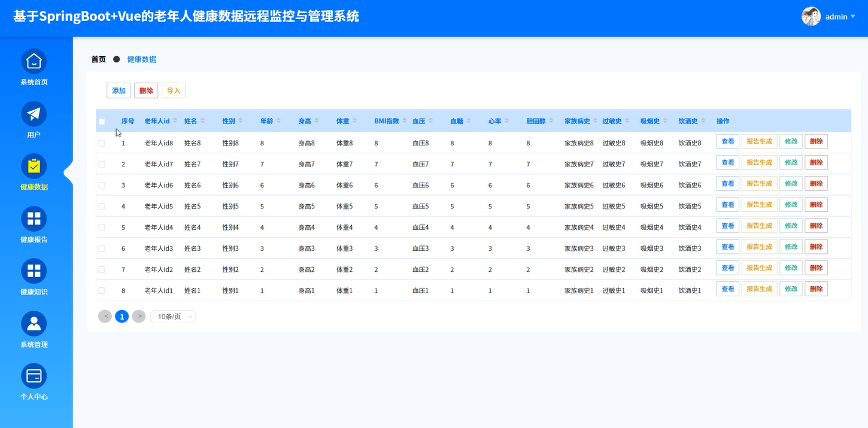The height and width of the screenshot is (428, 868).
Task: Sort table by 饮酒史 column arrows
Action: (703, 121)
